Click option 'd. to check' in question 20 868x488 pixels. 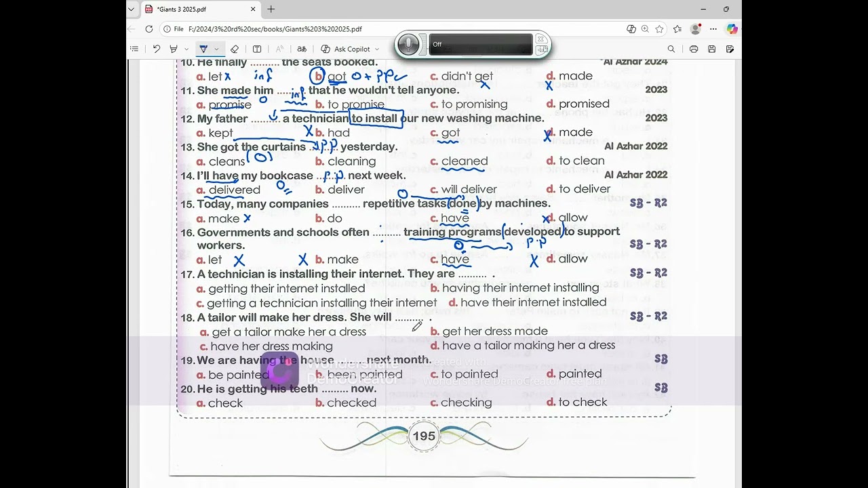point(577,402)
